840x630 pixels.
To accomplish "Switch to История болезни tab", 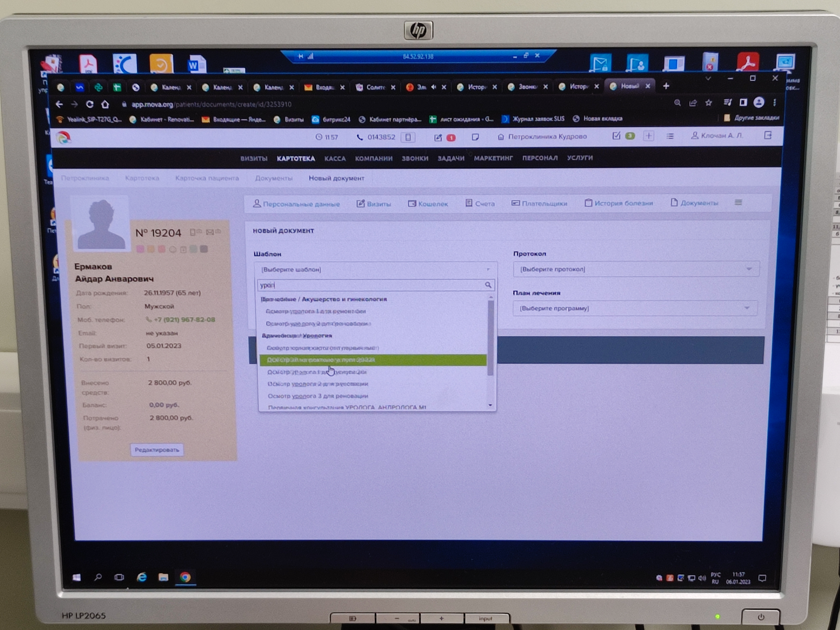I will point(619,203).
